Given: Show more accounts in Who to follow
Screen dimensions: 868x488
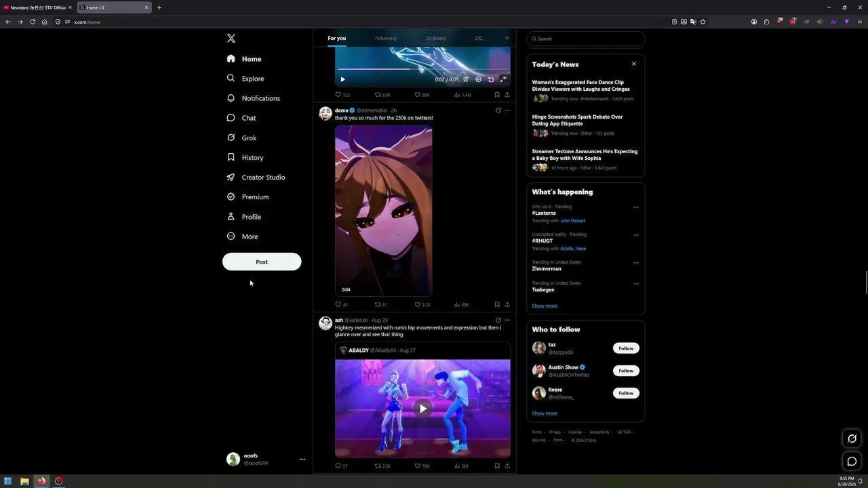Looking at the screenshot, I should point(545,413).
